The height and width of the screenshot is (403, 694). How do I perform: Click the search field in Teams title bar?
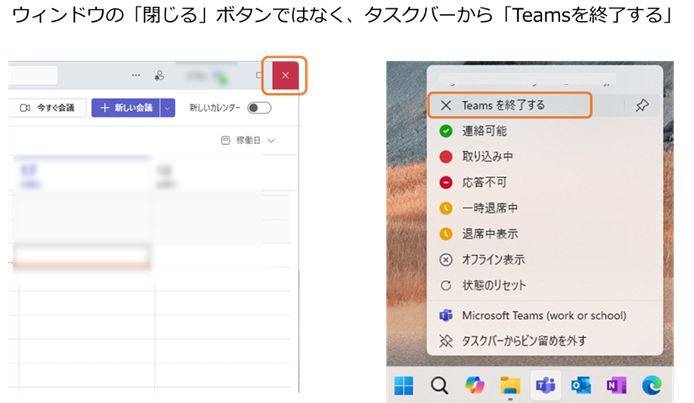tap(33, 75)
